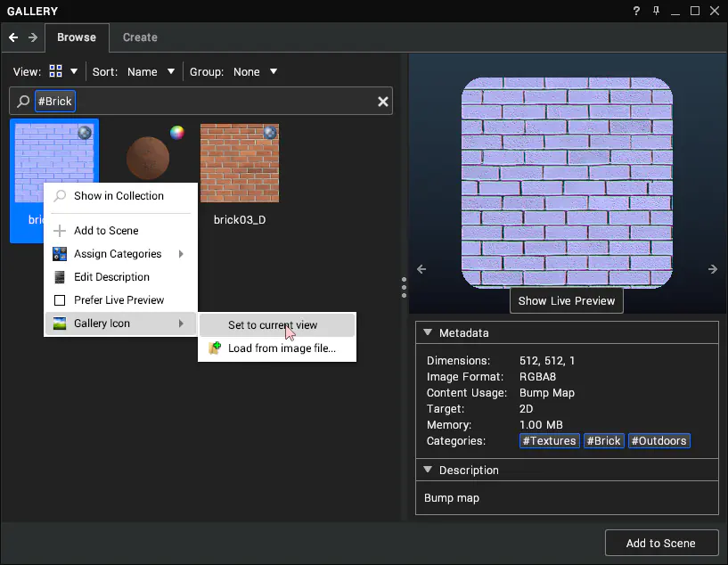Choose Show in Collection menu item
728x565 pixels.
click(x=120, y=195)
